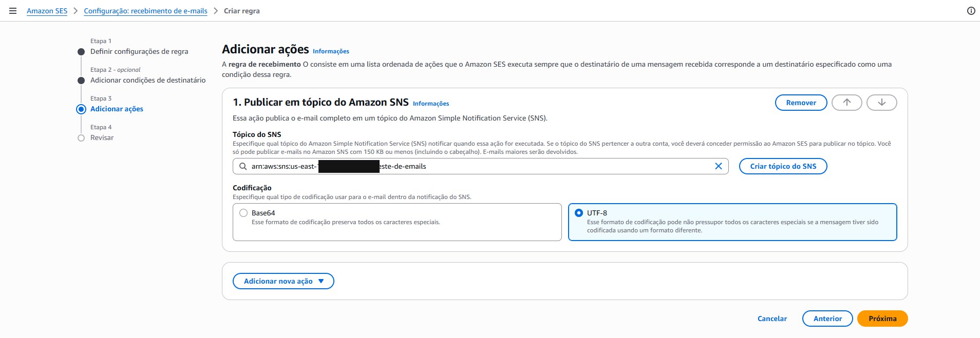This screenshot has width=980, height=338.
Task: Go to step Definir configurações de regra
Action: [139, 51]
